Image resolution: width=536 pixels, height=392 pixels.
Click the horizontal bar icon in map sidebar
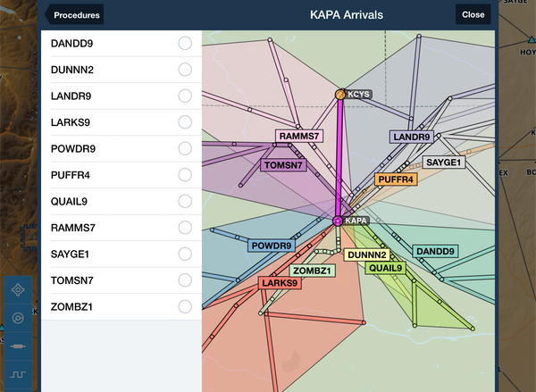click(18, 346)
